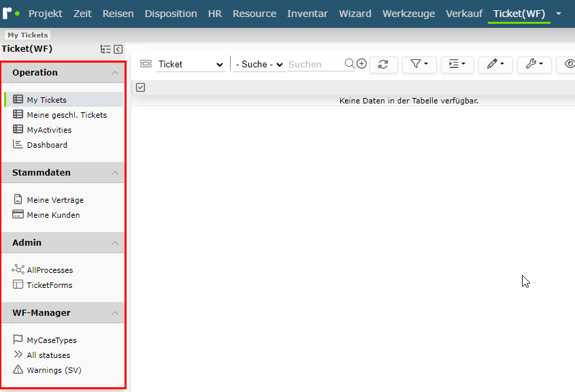Open the indent list layout menu

(457, 65)
